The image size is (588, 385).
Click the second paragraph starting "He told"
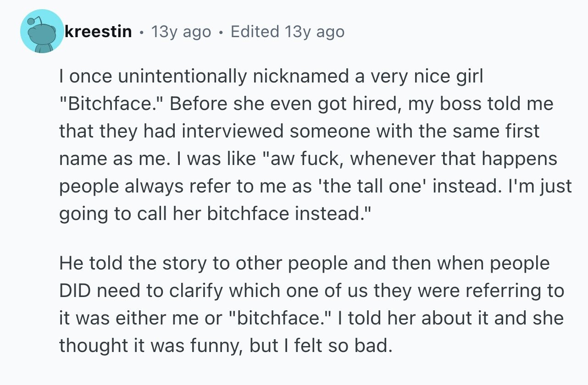click(311, 305)
